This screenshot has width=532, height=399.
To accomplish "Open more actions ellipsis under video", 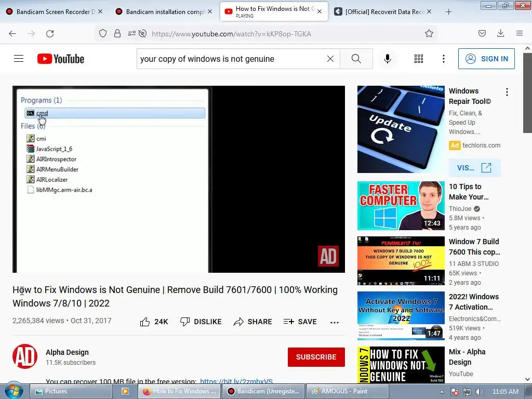I will [x=335, y=322].
